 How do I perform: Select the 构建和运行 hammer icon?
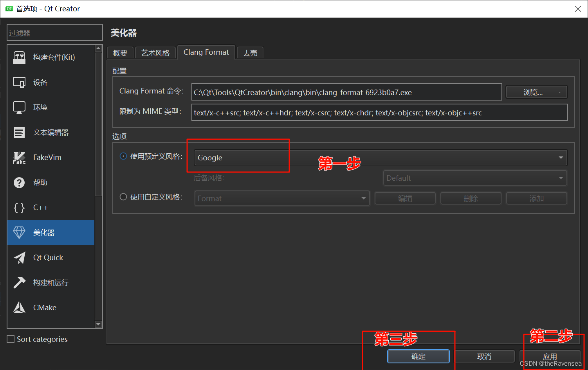(19, 283)
